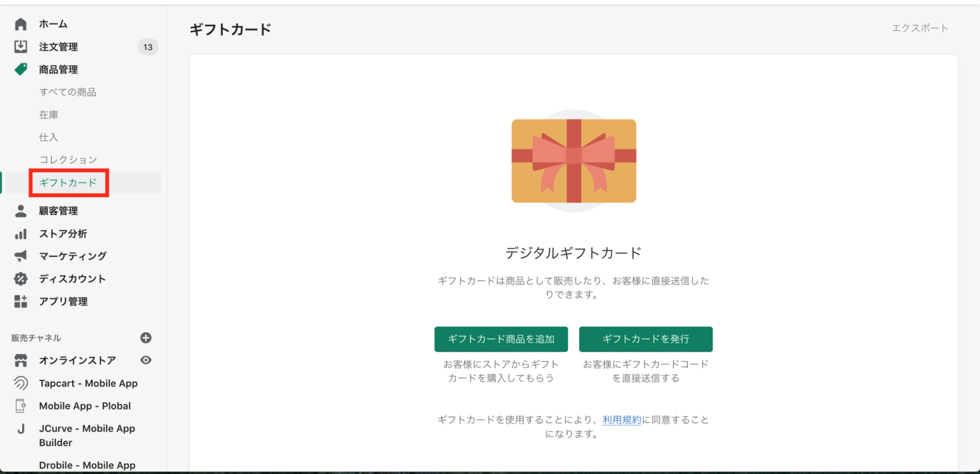Open the 顧客管理 customers icon

tap(19, 211)
